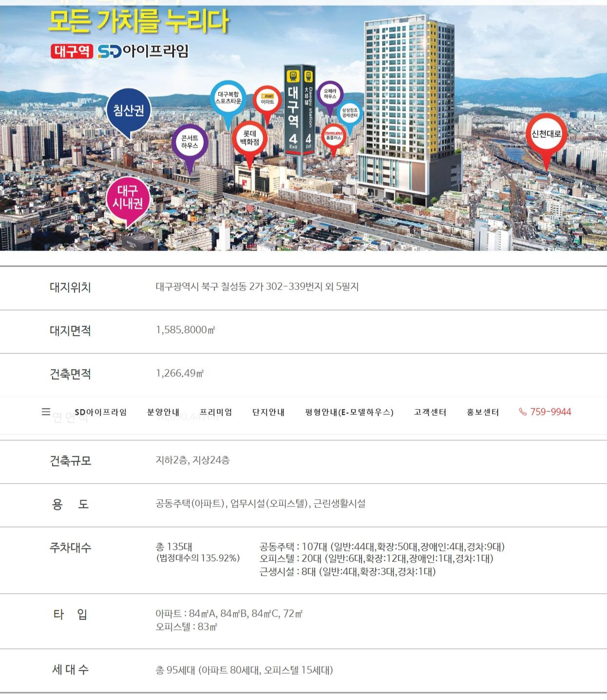607x700 pixels.
Task: Select the 아파트 : 84㎡A, 84㎡B types line
Action: pyautogui.click(x=229, y=614)
